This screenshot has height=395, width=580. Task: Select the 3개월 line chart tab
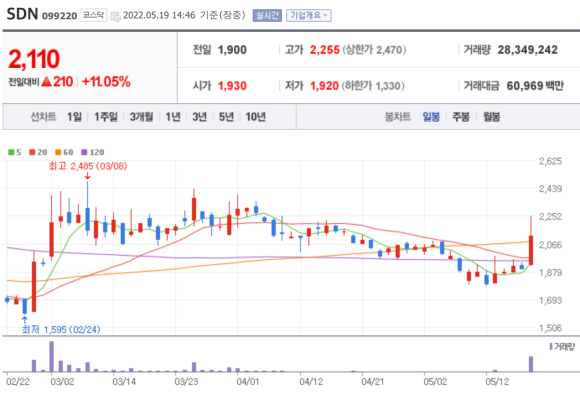click(x=141, y=117)
